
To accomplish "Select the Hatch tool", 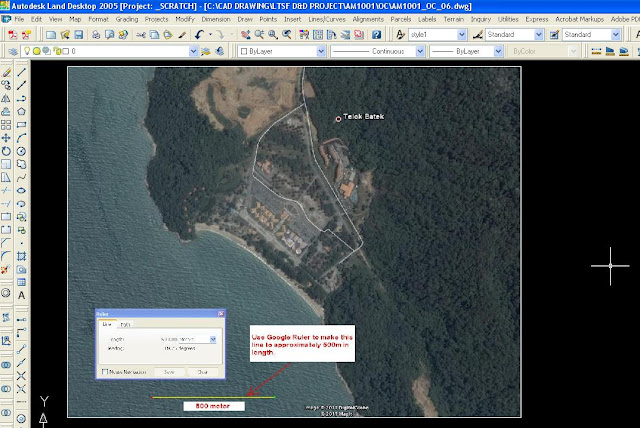I will 21,256.
